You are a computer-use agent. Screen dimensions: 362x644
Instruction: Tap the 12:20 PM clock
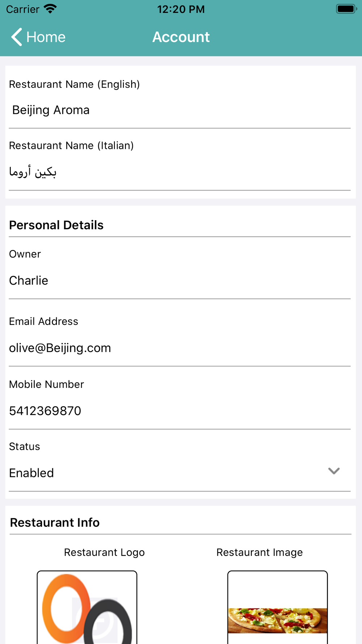point(181,9)
